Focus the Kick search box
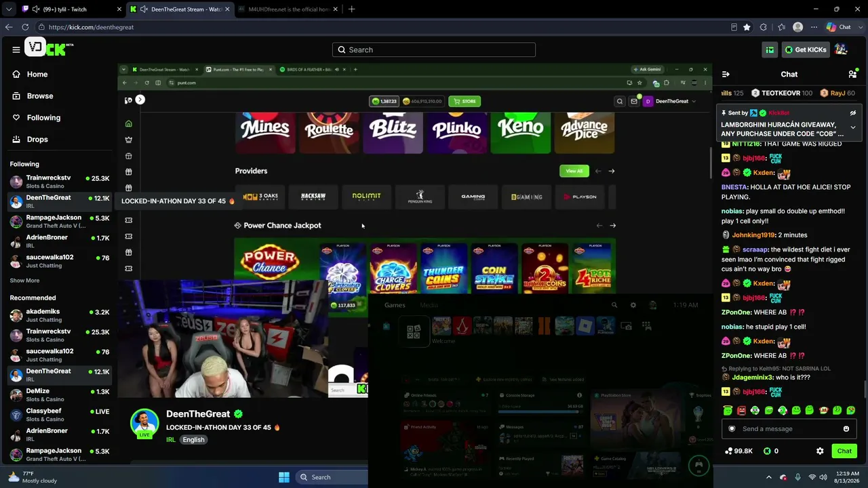 point(434,49)
